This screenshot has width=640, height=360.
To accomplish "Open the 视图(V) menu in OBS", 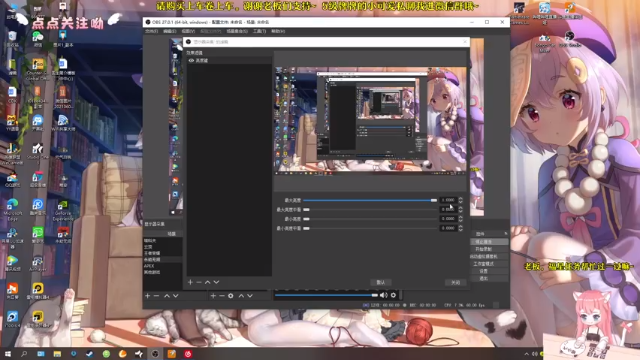I will 188,31.
